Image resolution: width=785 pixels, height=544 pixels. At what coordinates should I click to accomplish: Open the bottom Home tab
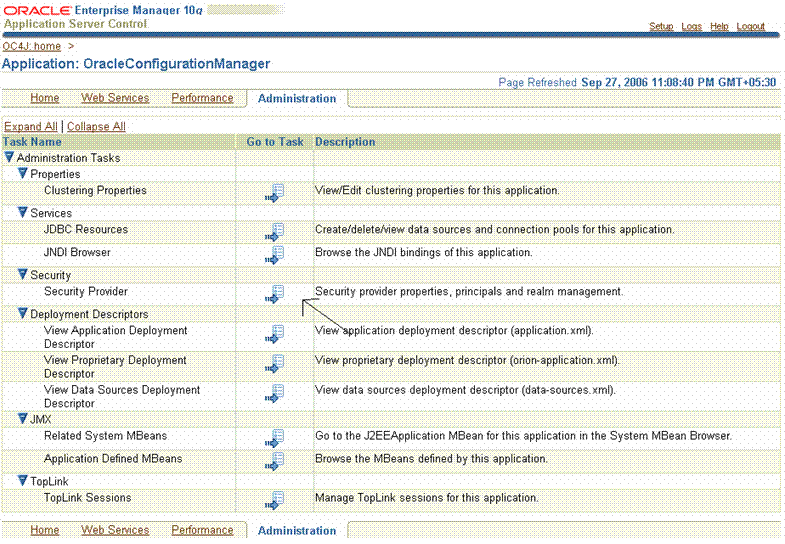click(45, 530)
